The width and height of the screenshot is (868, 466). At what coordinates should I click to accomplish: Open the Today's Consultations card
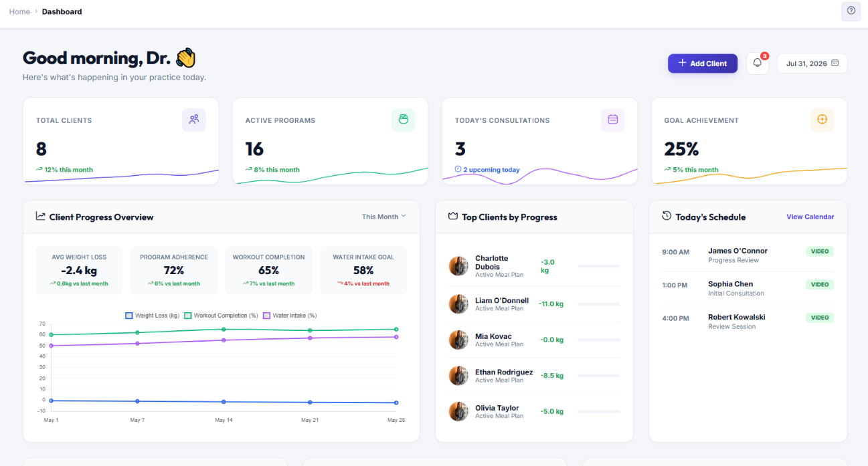click(539, 141)
